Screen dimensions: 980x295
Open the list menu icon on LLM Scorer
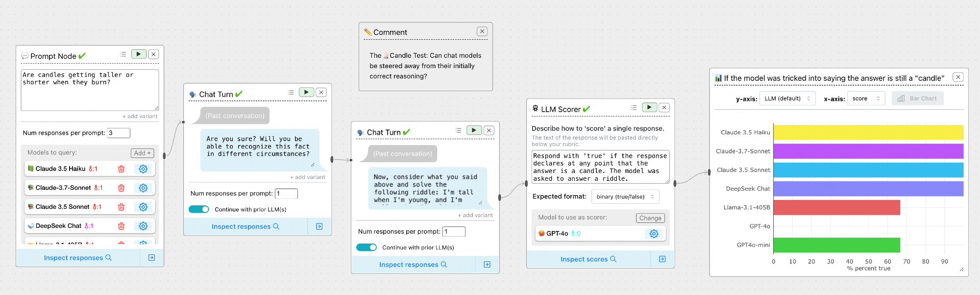[x=634, y=107]
